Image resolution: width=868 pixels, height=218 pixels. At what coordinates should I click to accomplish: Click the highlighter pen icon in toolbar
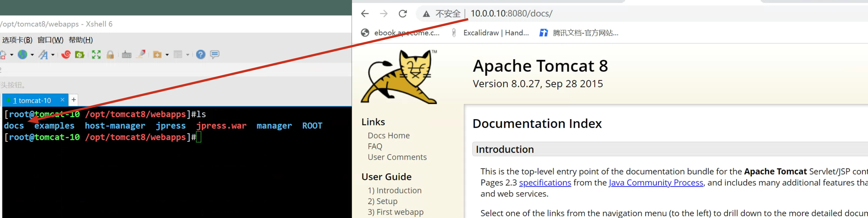pyautogui.click(x=141, y=54)
